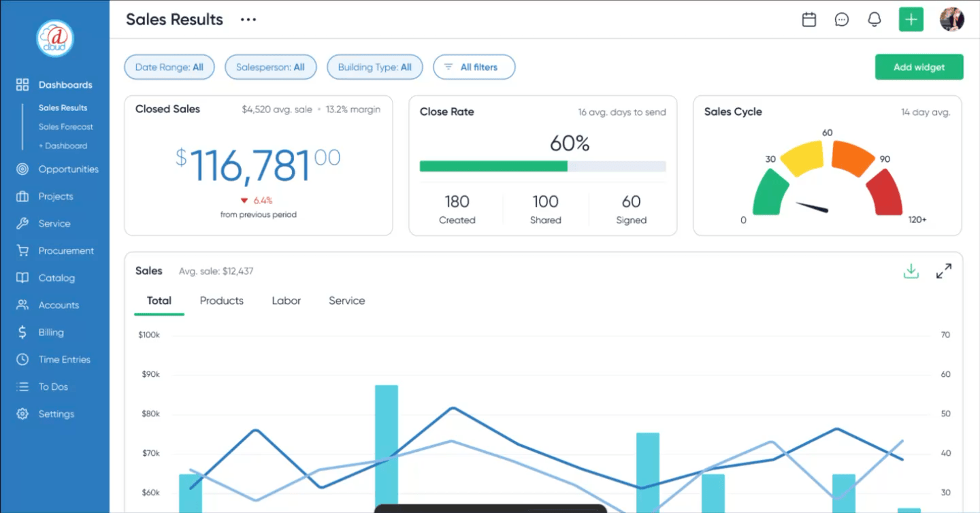The image size is (980, 513).
Task: Select the Labor tab in Sales widget
Action: click(x=286, y=300)
